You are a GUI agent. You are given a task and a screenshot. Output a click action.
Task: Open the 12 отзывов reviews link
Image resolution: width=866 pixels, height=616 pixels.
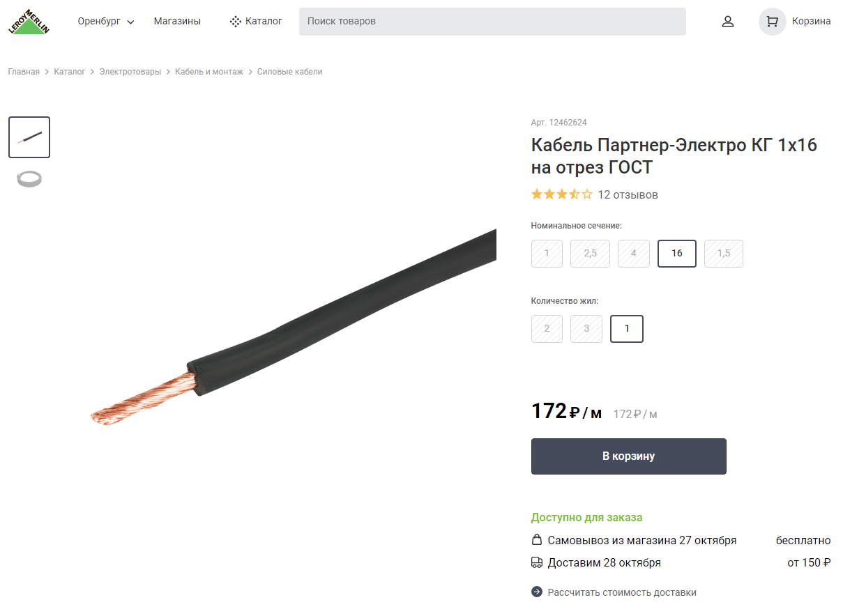(628, 194)
